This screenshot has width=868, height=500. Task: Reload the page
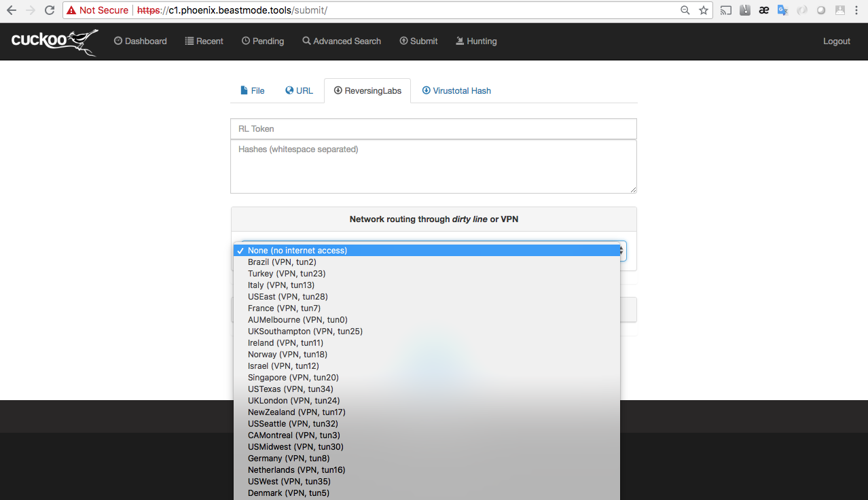tap(49, 10)
